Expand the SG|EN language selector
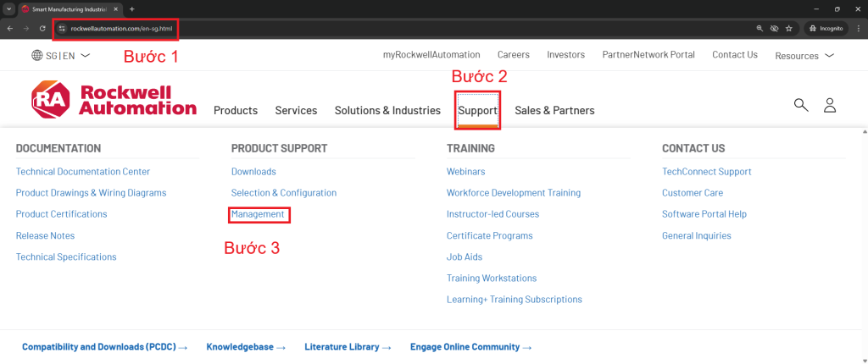Screen dimensions: 868x364 66,56
